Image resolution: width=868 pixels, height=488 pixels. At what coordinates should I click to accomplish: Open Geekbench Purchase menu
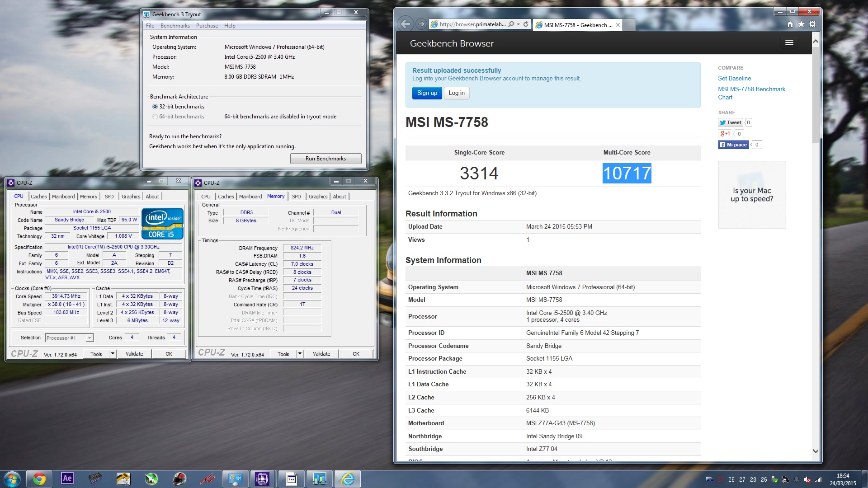click(207, 26)
